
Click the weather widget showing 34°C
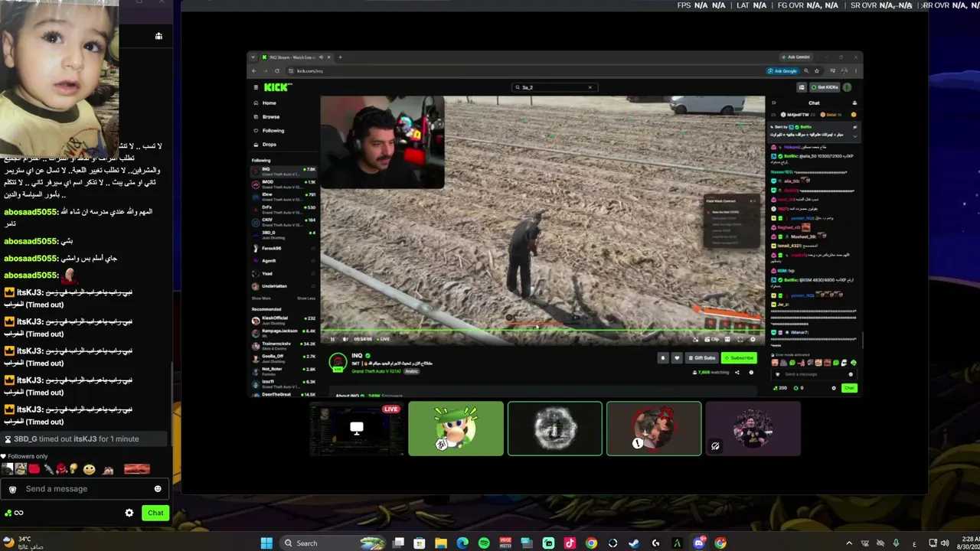tap(24, 543)
